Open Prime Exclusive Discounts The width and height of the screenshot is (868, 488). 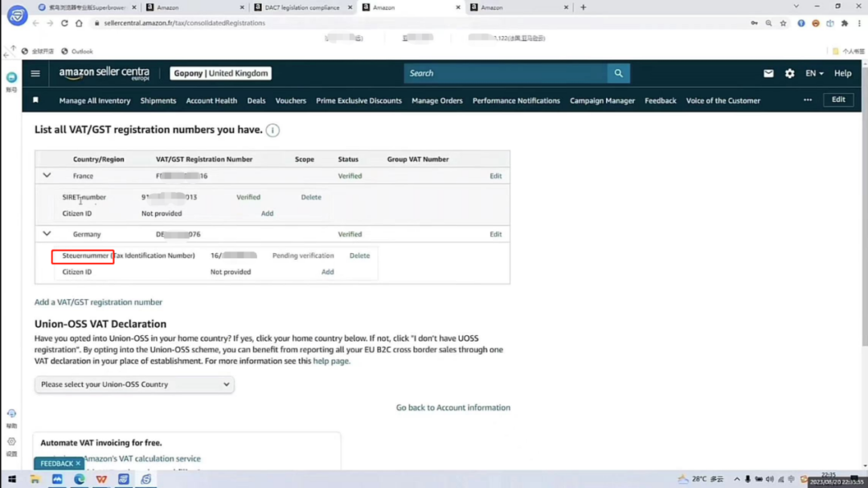pyautogui.click(x=358, y=100)
